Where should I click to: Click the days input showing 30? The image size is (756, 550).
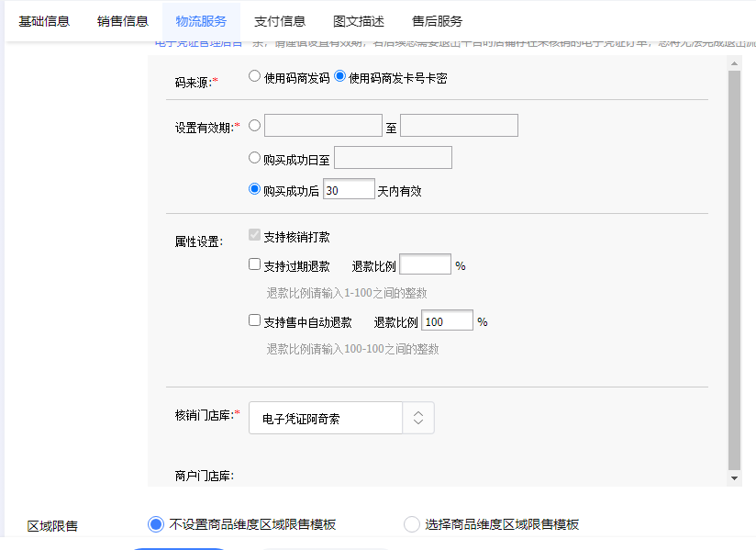[x=349, y=190]
